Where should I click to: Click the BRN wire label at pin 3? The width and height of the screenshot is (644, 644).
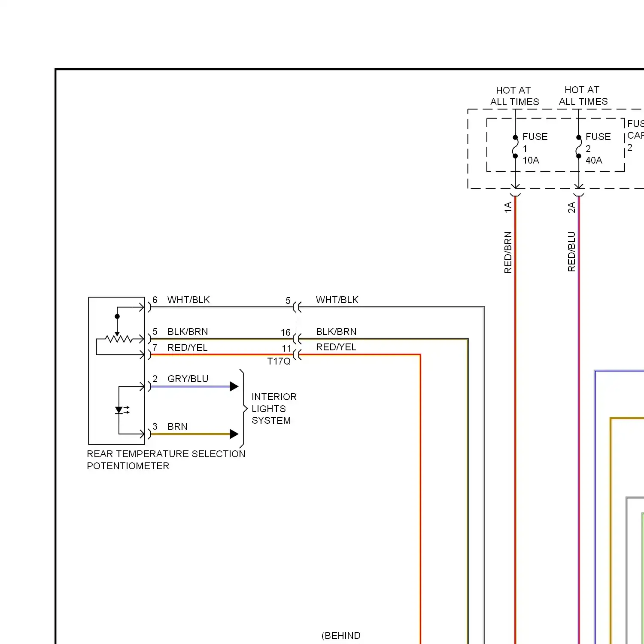point(177,426)
